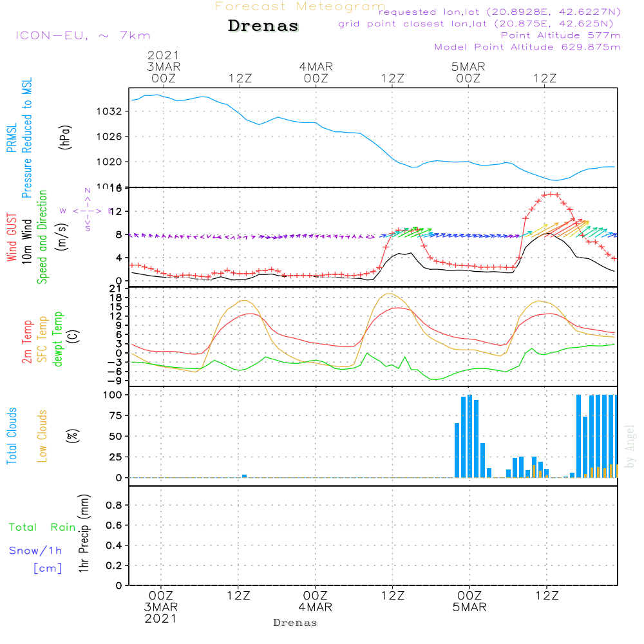Click the '(hPa)' unit label
The width and height of the screenshot is (644, 644).
pos(65,137)
